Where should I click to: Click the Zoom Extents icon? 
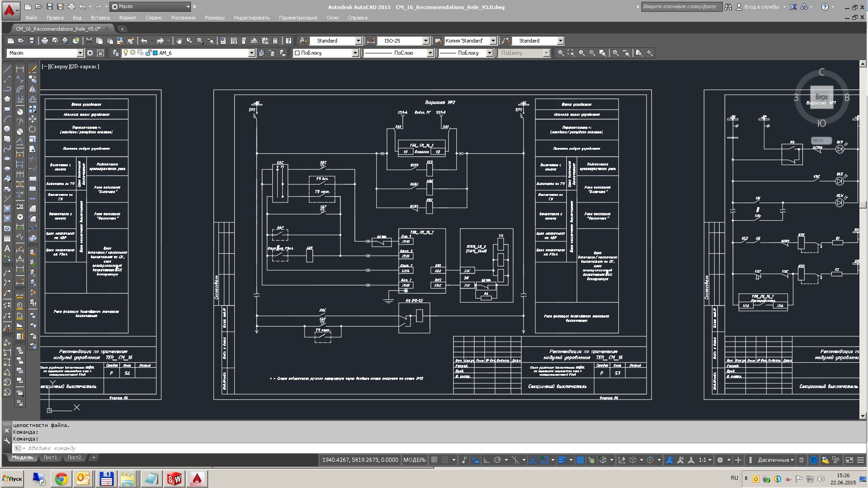coord(650,53)
